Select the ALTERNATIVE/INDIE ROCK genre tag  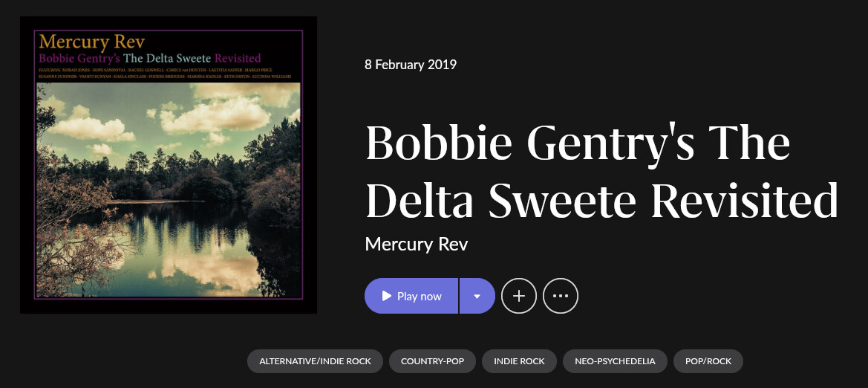tap(315, 361)
